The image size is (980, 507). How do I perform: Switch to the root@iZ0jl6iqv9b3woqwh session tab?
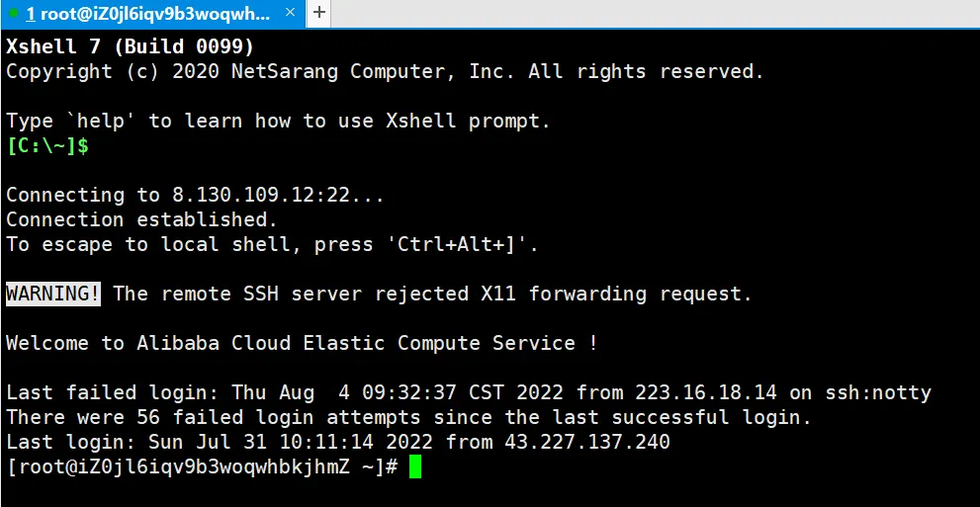pyautogui.click(x=148, y=14)
